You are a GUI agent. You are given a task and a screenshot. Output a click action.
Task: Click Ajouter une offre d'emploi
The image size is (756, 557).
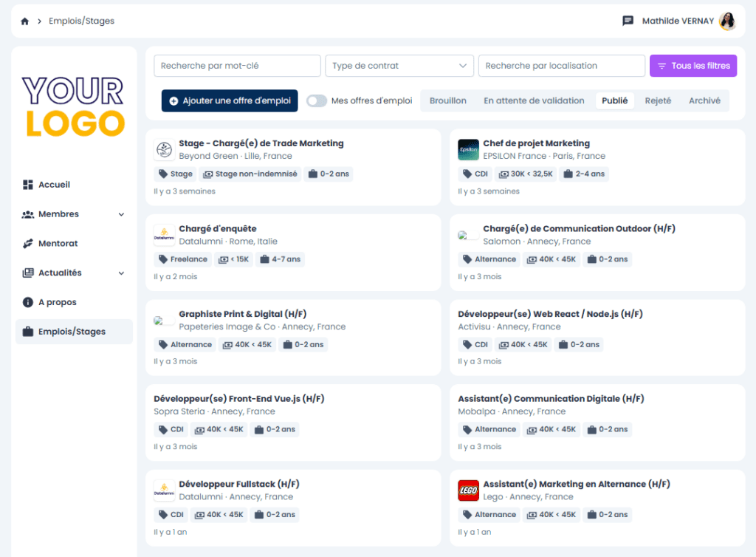coord(229,100)
